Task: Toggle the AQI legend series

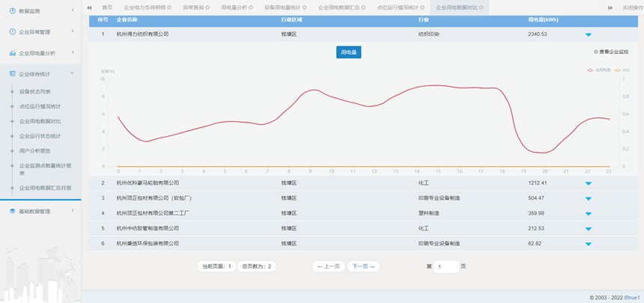Action: click(x=623, y=70)
